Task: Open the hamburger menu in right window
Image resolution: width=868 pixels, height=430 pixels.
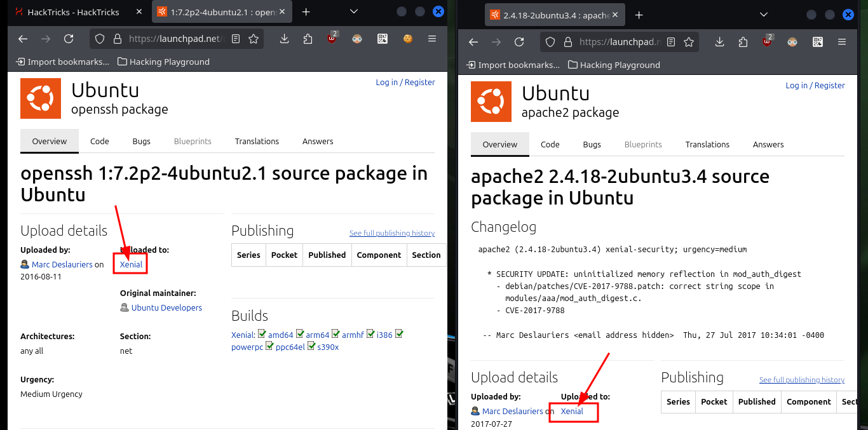Action: tap(842, 42)
